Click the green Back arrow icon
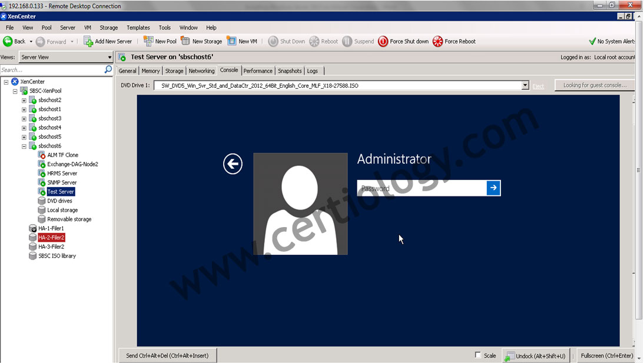 (8, 41)
